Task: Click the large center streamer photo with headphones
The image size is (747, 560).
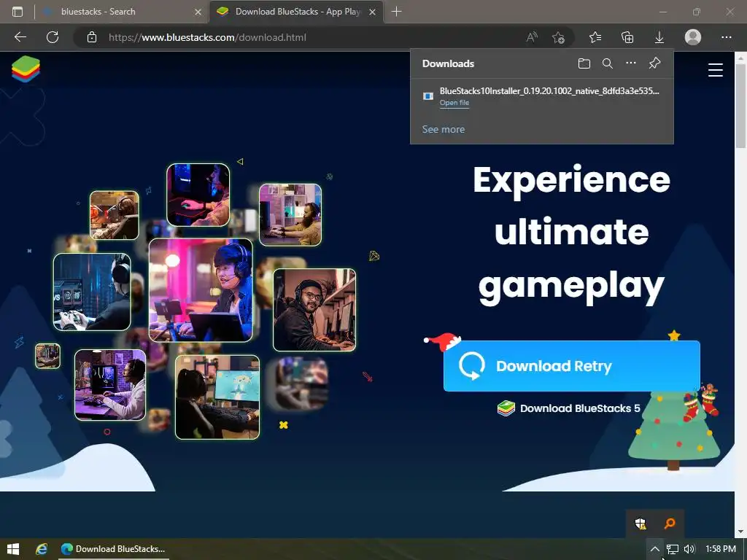Action: coord(201,290)
